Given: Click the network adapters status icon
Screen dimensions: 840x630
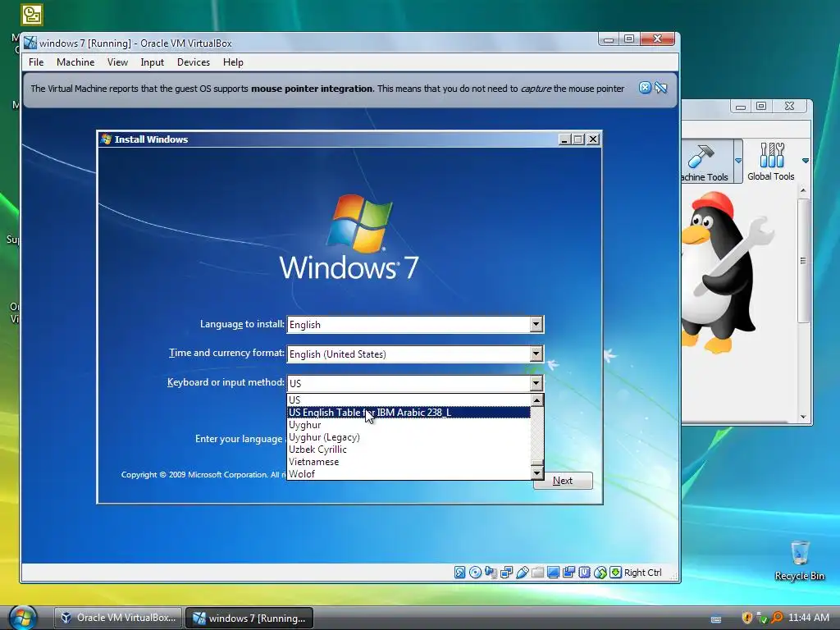Looking at the screenshot, I should 506,572.
